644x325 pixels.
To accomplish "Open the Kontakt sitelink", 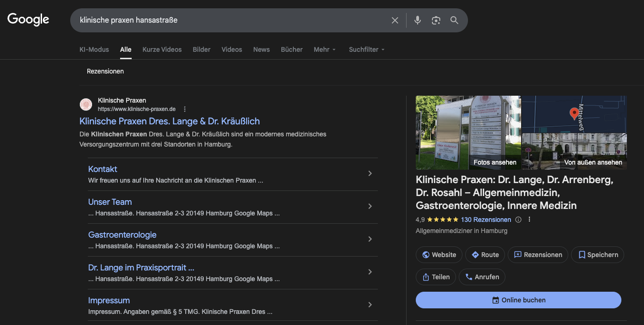I will [103, 169].
